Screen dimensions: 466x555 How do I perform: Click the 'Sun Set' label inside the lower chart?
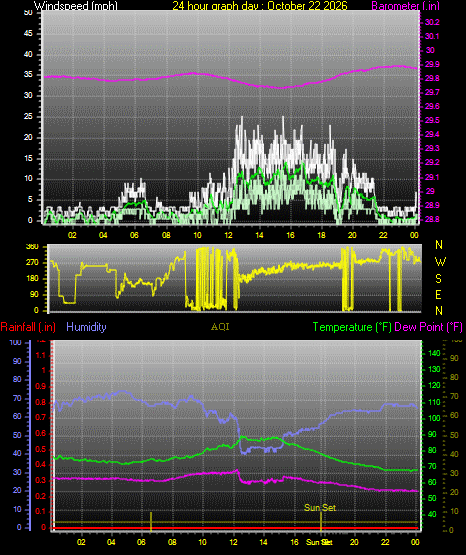pyautogui.click(x=320, y=508)
